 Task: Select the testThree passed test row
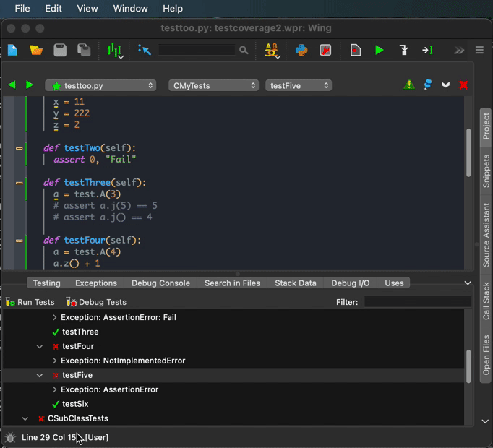point(233,332)
